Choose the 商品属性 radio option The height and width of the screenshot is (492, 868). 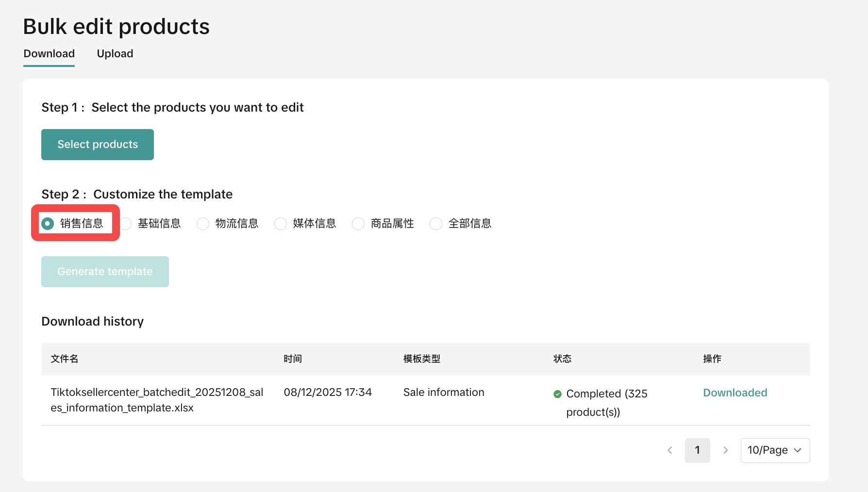click(x=358, y=224)
